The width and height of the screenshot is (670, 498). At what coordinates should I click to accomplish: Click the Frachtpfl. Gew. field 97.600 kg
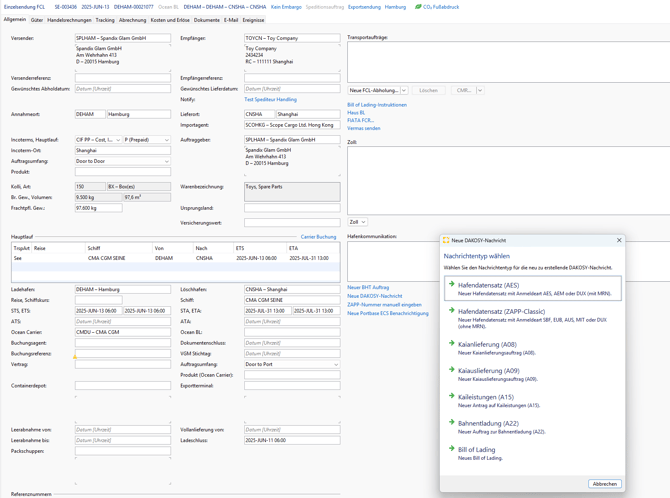[x=99, y=208]
